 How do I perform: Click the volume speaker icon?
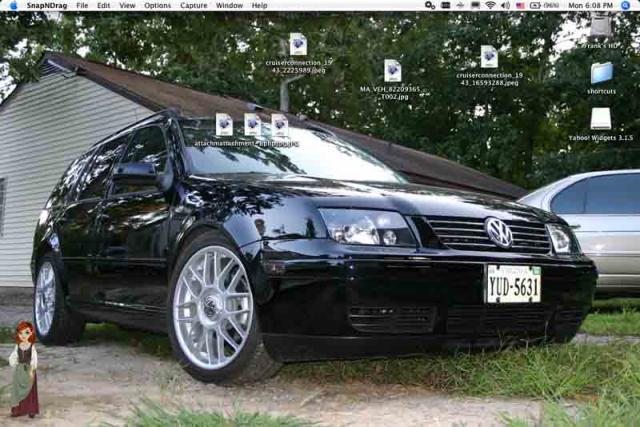click(505, 5)
